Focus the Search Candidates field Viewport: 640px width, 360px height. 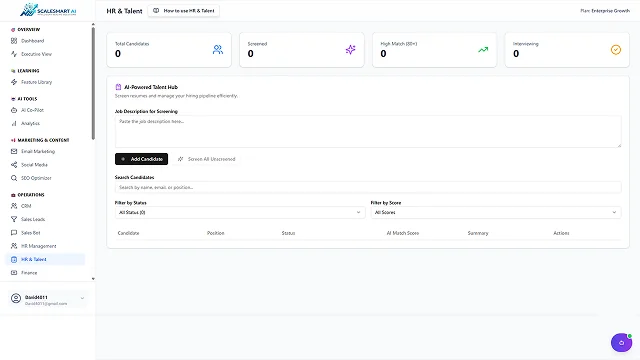click(x=368, y=187)
